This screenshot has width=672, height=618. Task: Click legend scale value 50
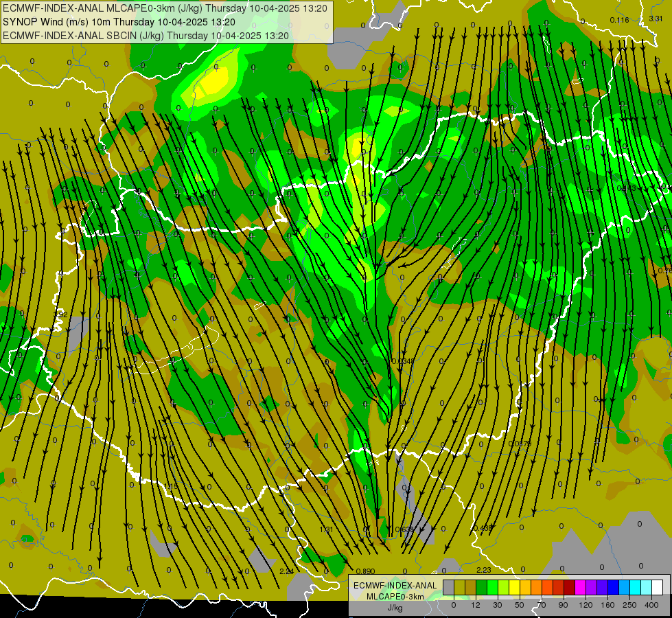[520, 605]
